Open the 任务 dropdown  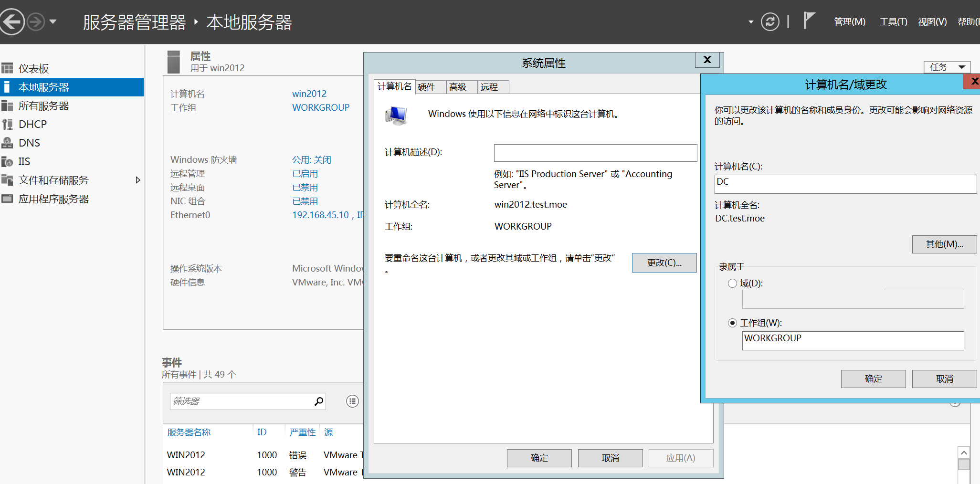click(x=947, y=67)
